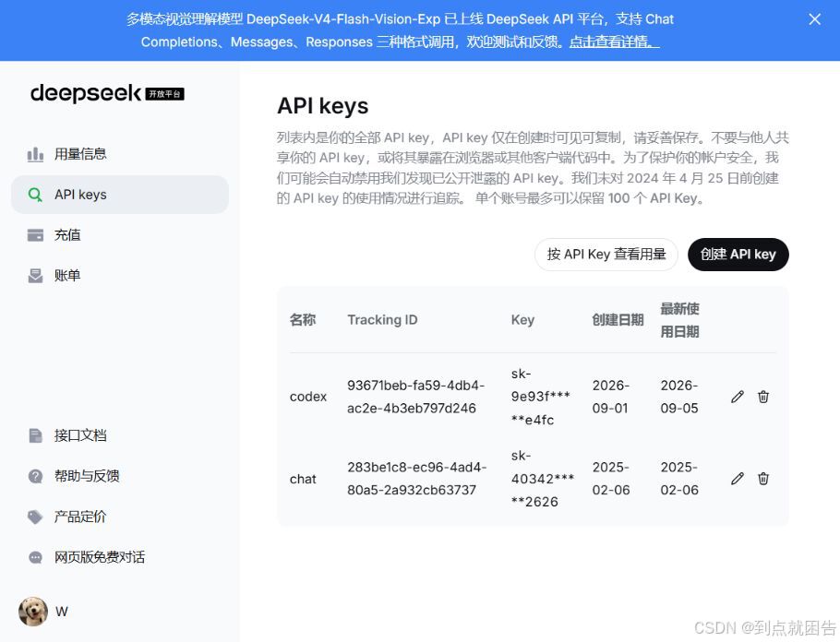Edit the codex key with pencil icon
Viewport: 840px width, 642px height.
point(738,397)
